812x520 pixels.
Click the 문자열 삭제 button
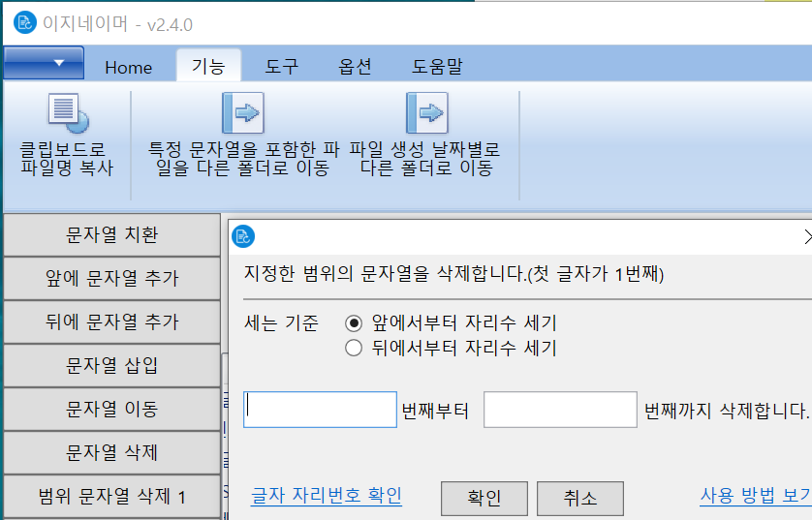111,452
